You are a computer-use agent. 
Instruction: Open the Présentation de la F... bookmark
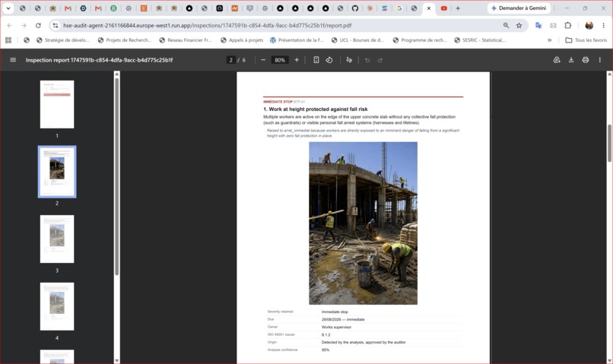(297, 40)
